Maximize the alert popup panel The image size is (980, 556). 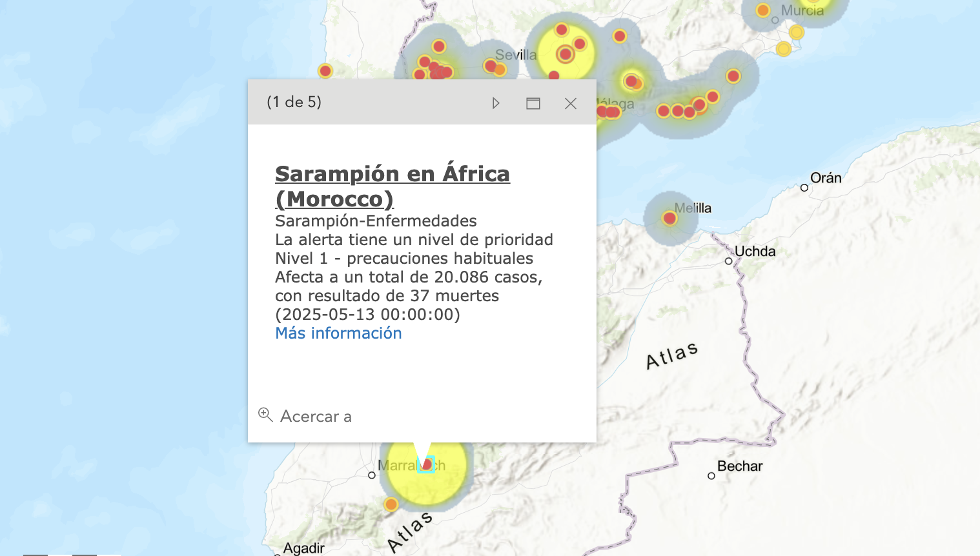[533, 103]
